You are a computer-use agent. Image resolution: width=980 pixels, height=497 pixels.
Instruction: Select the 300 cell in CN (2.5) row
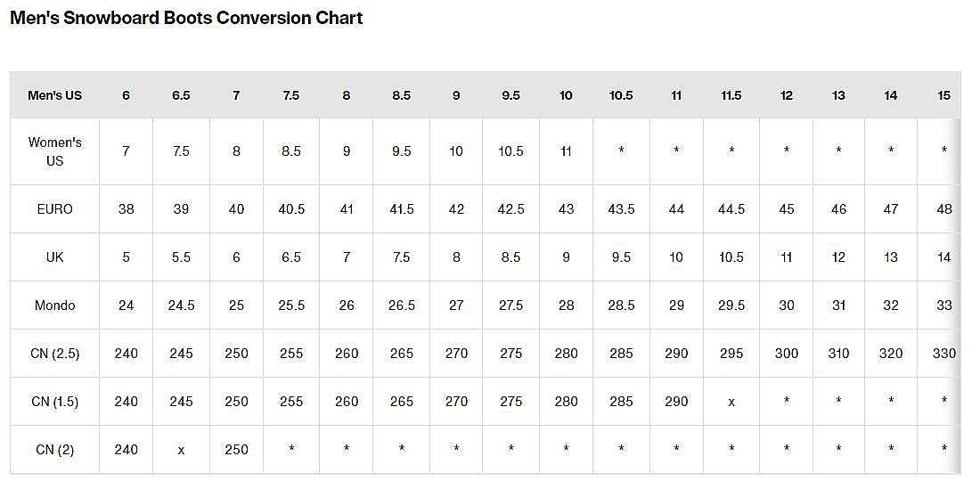click(787, 354)
